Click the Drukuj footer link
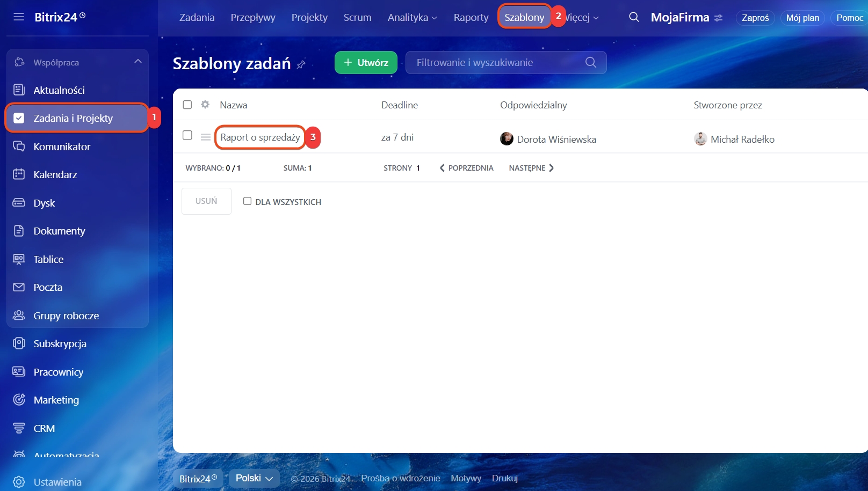868x491 pixels. (505, 478)
